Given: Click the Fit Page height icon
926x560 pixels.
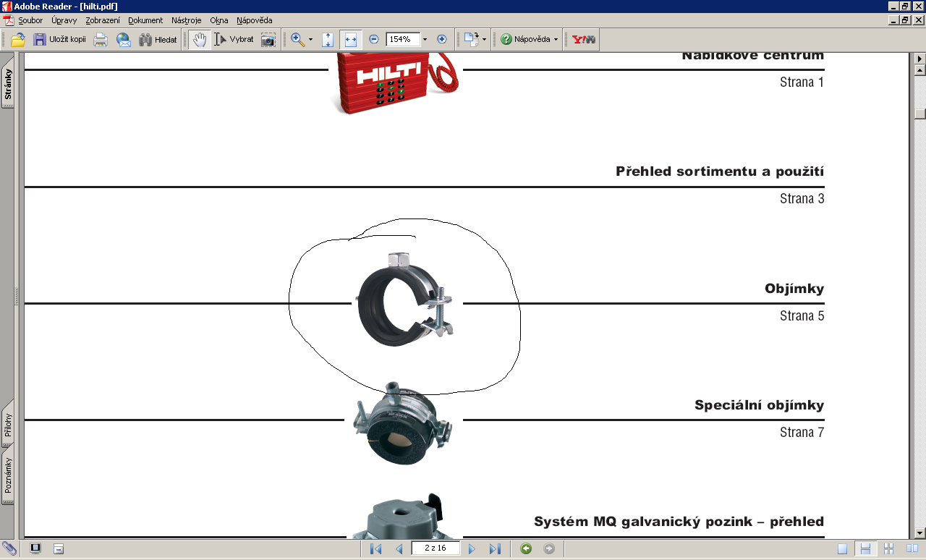Looking at the screenshot, I should pyautogui.click(x=328, y=40).
